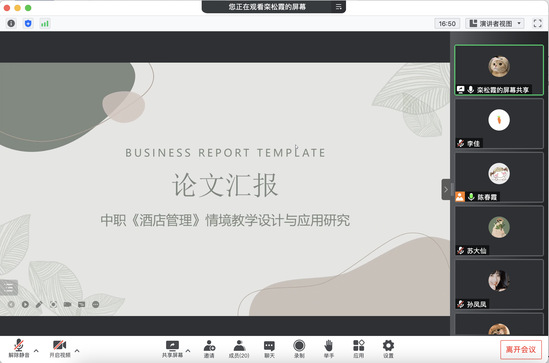Click the carrot avatar of 李佳
The height and width of the screenshot is (363, 549).
pos(499,120)
